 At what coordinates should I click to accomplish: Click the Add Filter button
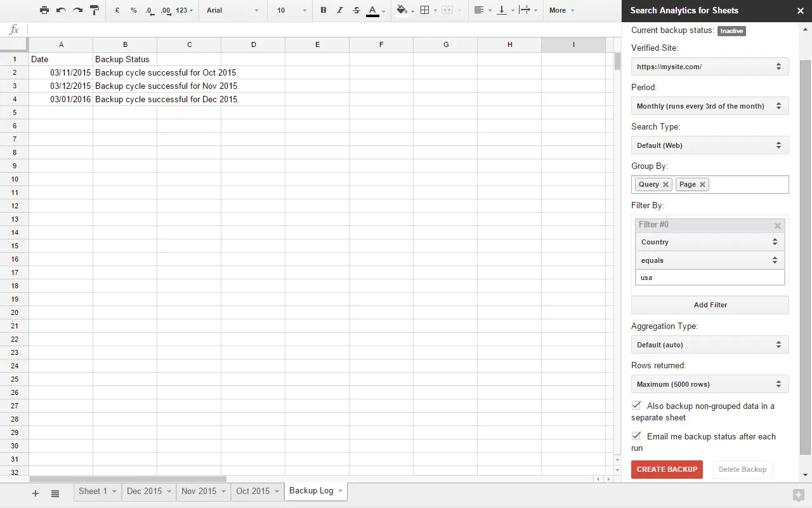710,305
